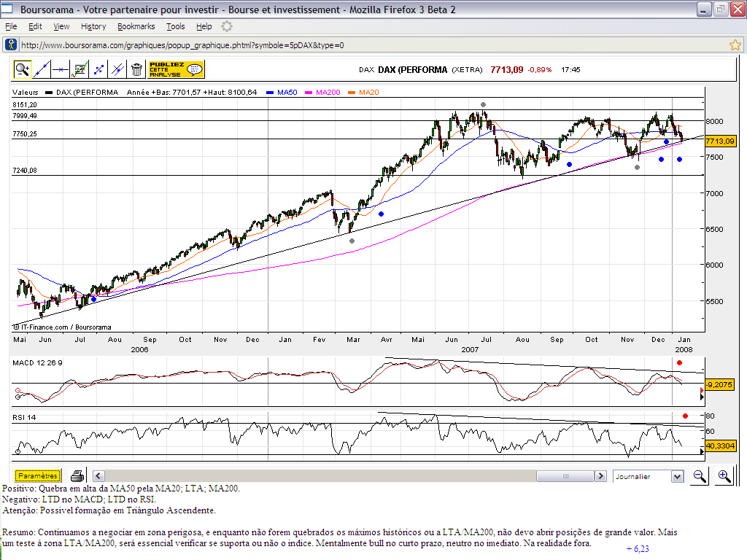Click the gray marker dot above July 2007 peak
Viewport: 747px width, 560px height.
click(x=483, y=105)
